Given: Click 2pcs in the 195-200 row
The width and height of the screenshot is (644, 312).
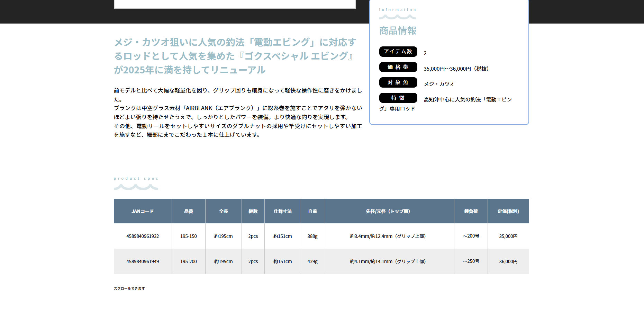Looking at the screenshot, I should (253, 261).
